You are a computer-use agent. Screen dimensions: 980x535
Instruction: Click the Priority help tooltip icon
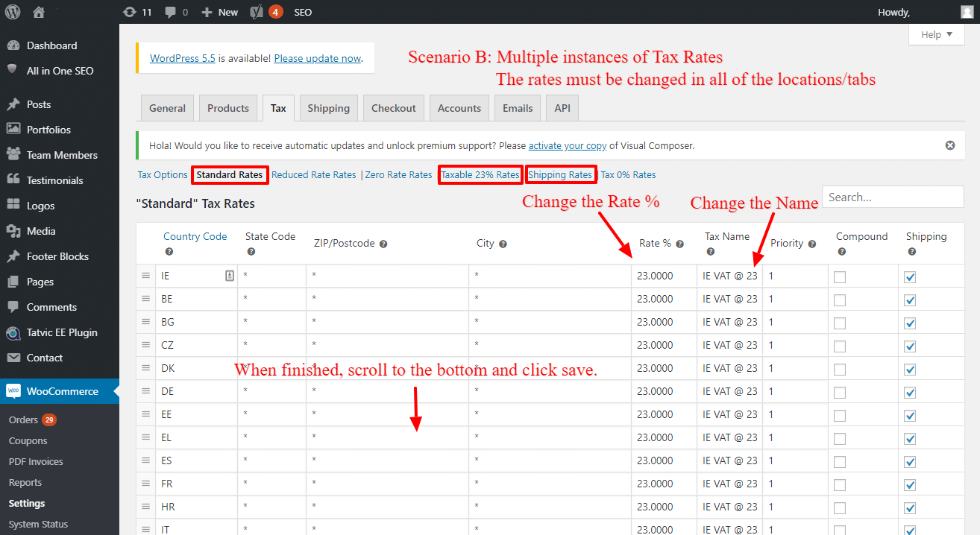pyautogui.click(x=811, y=244)
